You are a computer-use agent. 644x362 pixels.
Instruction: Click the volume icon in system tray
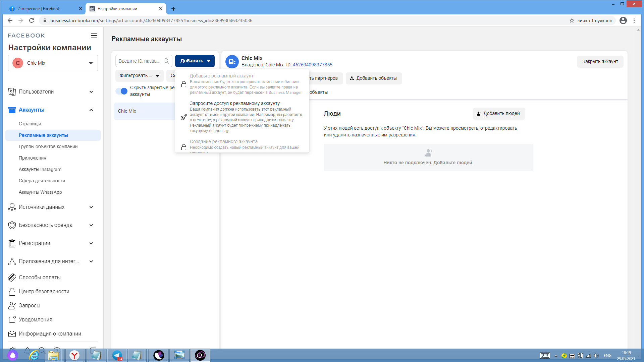pyautogui.click(x=596, y=356)
